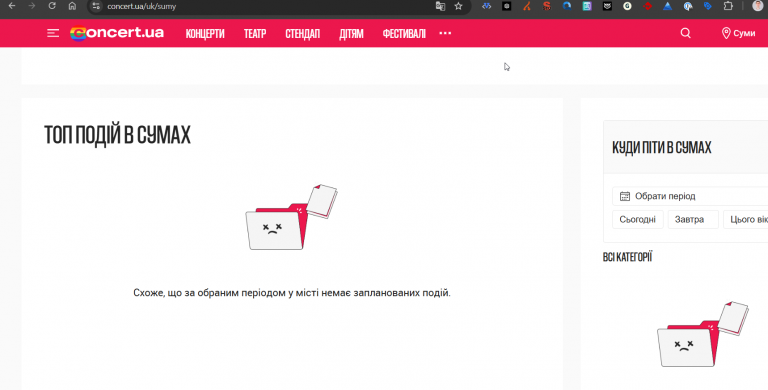Image resolution: width=768 pixels, height=390 pixels.
Task: Open site search via magnifier icon
Action: coord(686,33)
